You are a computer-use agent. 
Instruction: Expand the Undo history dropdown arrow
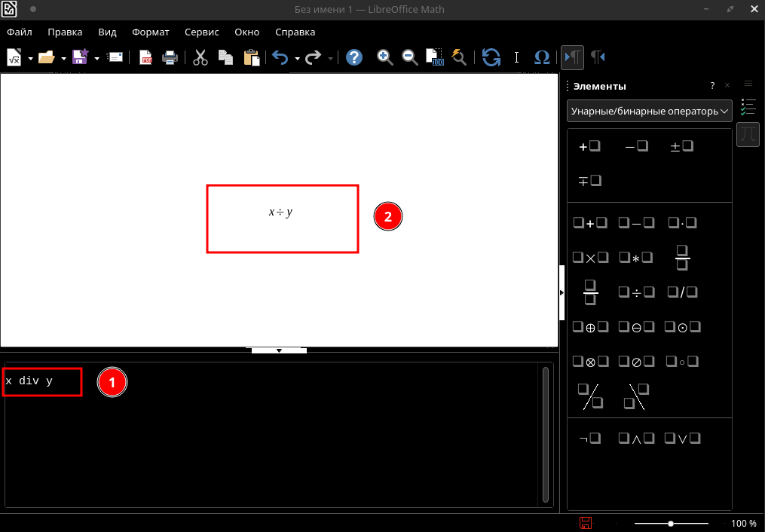pyautogui.click(x=298, y=58)
